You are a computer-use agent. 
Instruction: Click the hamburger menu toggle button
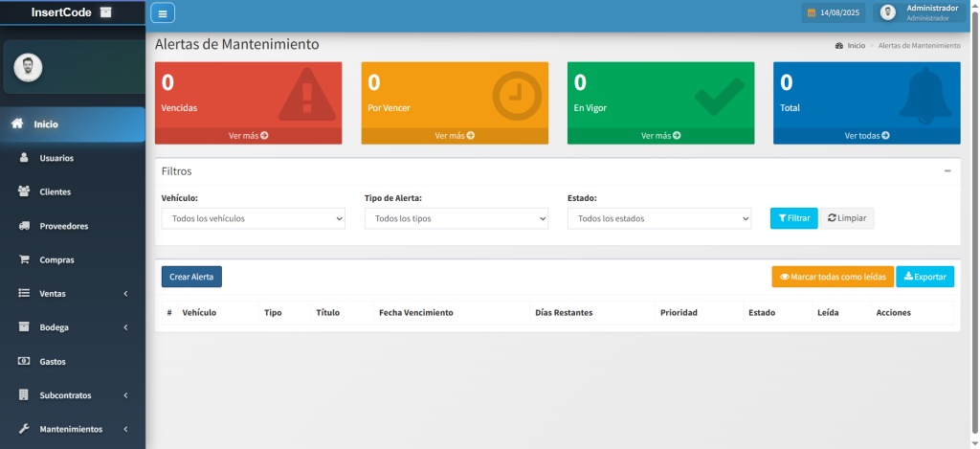coord(163,12)
